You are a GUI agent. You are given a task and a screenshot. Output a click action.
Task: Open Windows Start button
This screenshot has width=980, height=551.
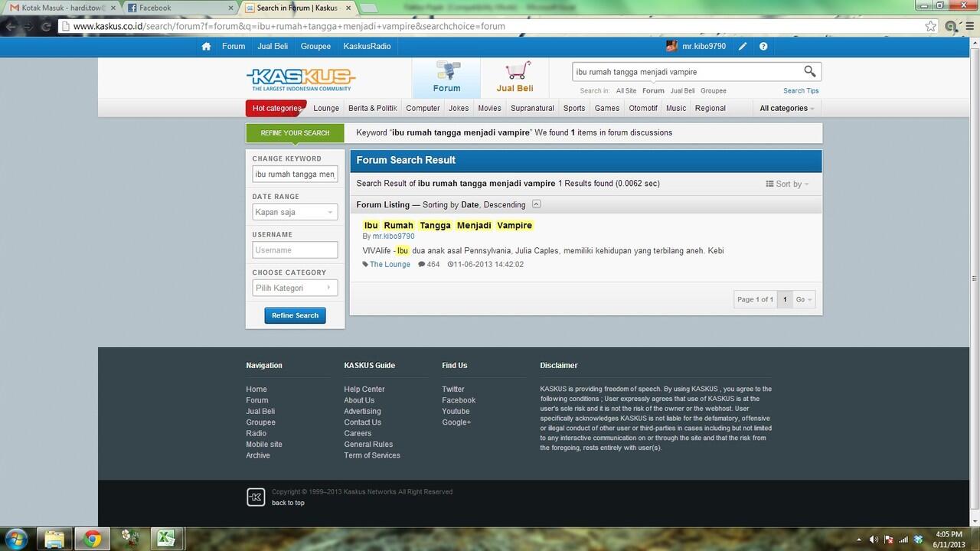click(x=15, y=539)
